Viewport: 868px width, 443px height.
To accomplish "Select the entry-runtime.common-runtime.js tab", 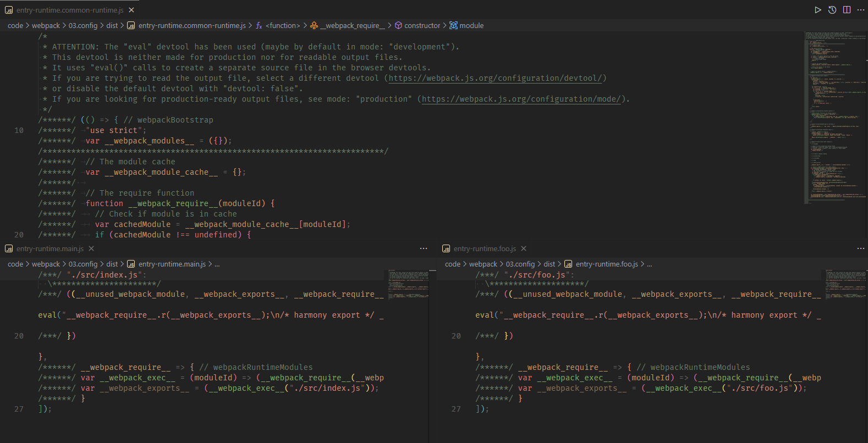I will pos(70,10).
